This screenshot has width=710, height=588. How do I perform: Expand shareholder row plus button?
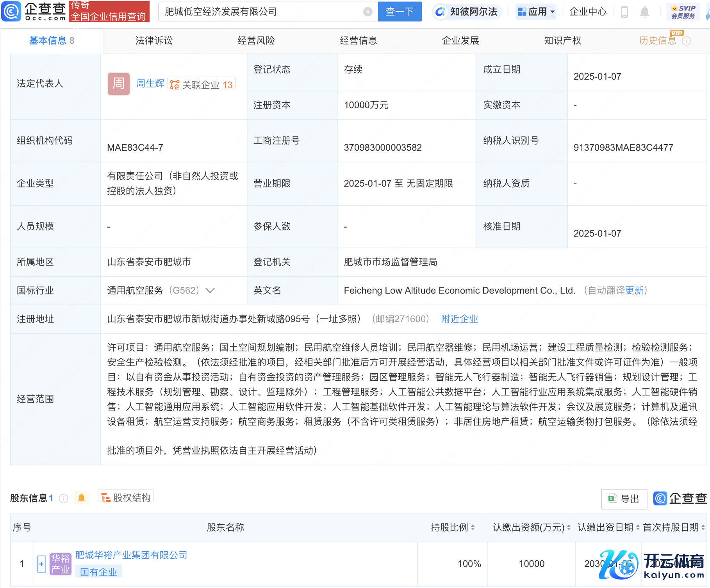pos(41,564)
